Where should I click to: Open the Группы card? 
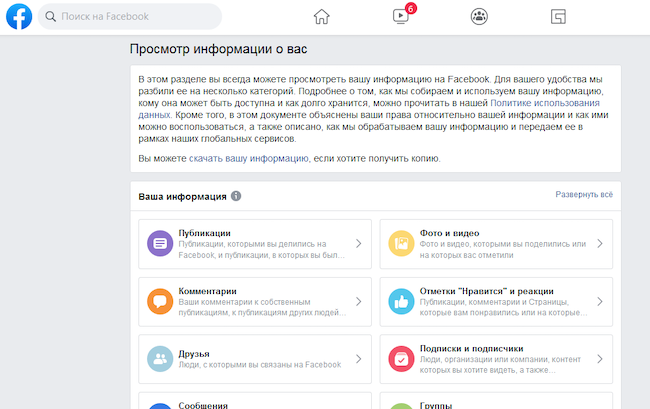pyautogui.click(x=496, y=401)
